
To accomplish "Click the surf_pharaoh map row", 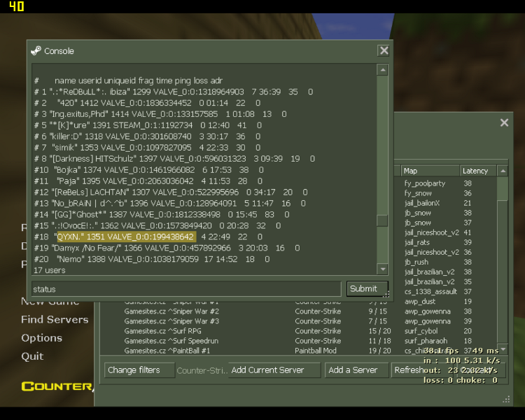I will (426, 341).
